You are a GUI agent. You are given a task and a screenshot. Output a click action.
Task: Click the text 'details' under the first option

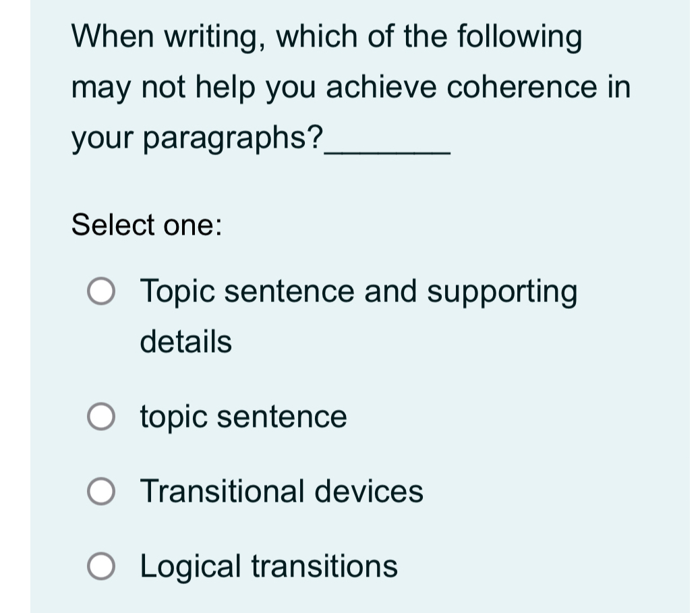click(185, 343)
